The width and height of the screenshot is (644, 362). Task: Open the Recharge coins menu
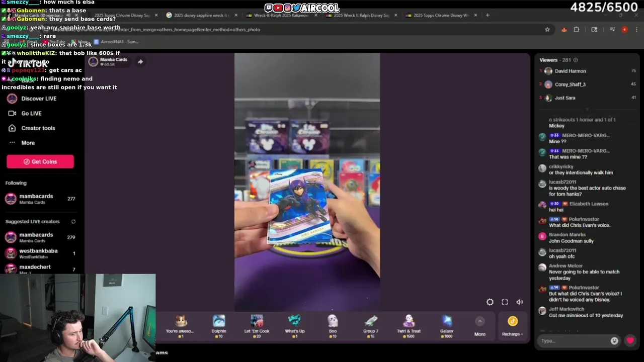(x=512, y=326)
